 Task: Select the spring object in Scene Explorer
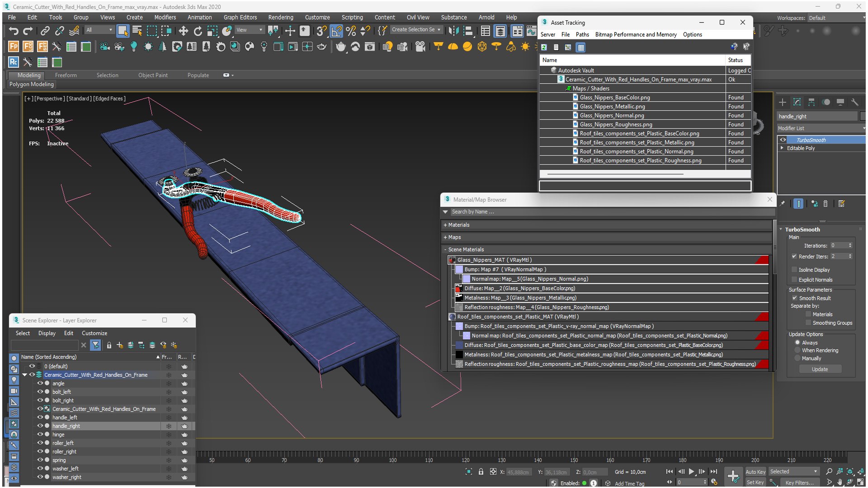59,460
